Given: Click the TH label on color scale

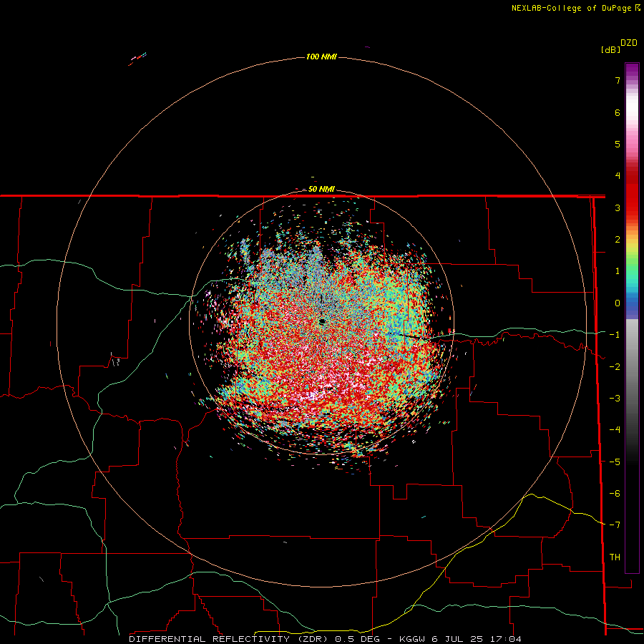Looking at the screenshot, I should (615, 557).
